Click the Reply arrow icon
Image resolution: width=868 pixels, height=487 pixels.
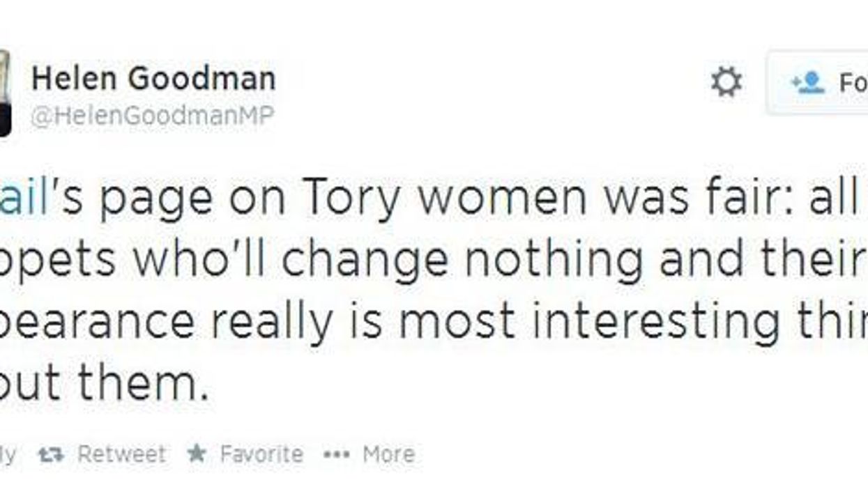pyautogui.click(x=6, y=453)
